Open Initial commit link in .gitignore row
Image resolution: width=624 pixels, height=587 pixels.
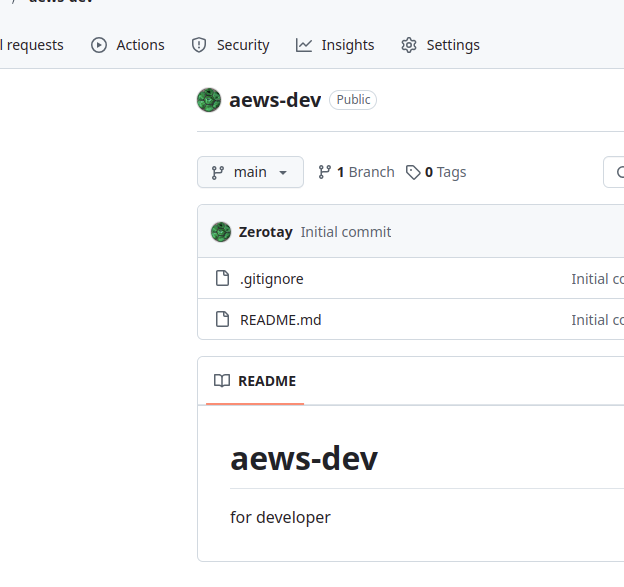tap(598, 279)
